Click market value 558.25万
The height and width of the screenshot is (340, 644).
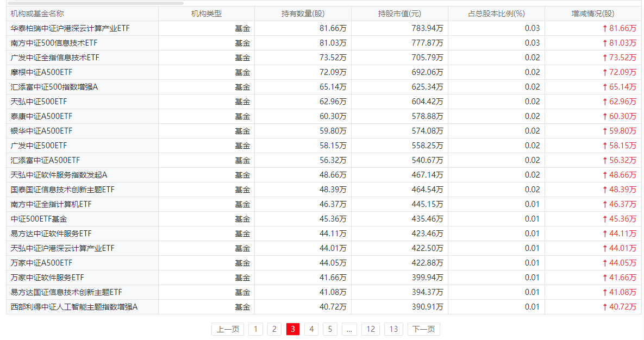tap(427, 146)
